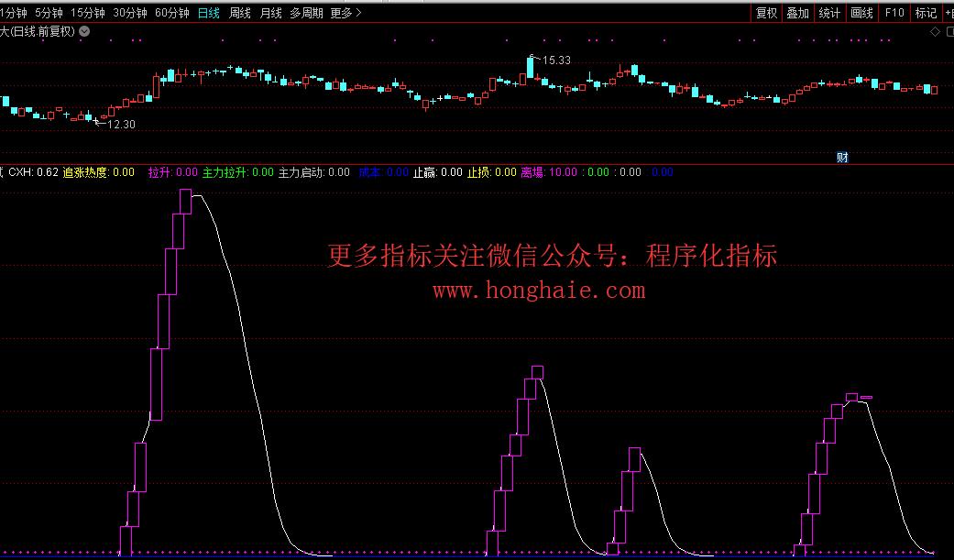Open the F10 company info
The width and height of the screenshot is (954, 560).
click(x=894, y=13)
